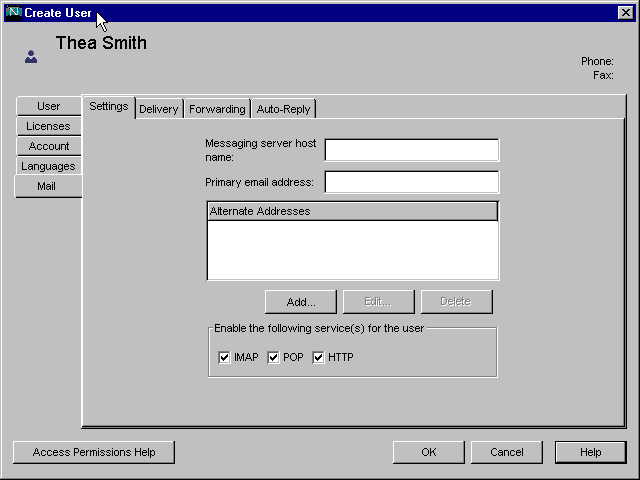
Task: Switch to the Licenses side tab
Action: pyautogui.click(x=49, y=126)
